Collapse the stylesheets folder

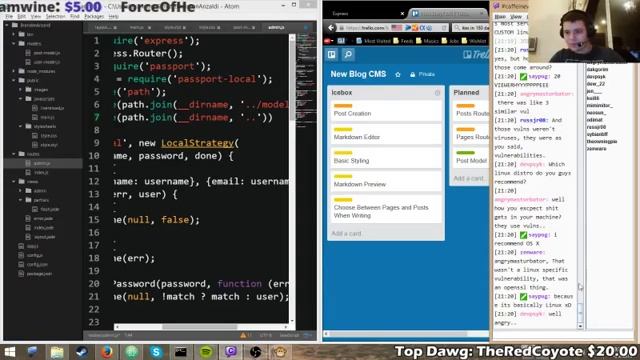point(20,127)
